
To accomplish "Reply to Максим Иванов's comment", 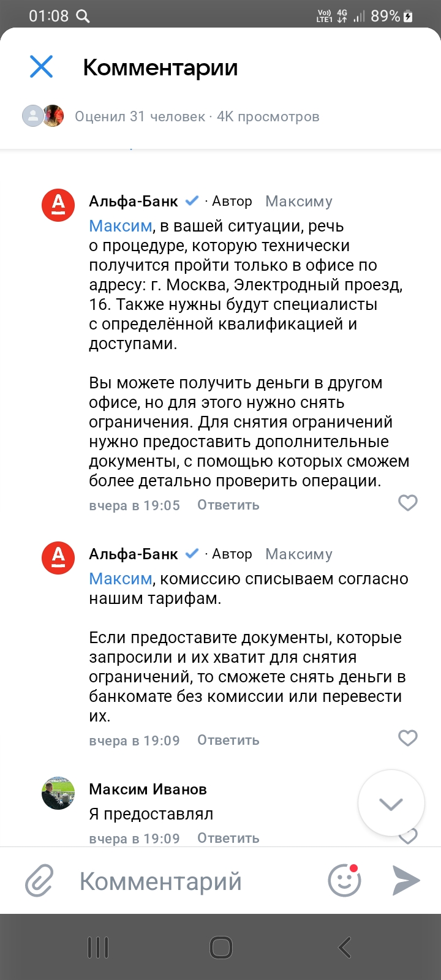I will tap(228, 839).
